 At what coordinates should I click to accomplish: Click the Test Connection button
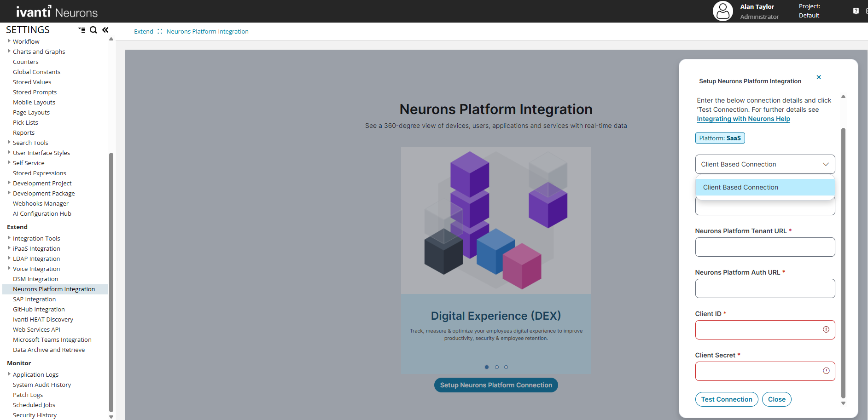point(727,399)
